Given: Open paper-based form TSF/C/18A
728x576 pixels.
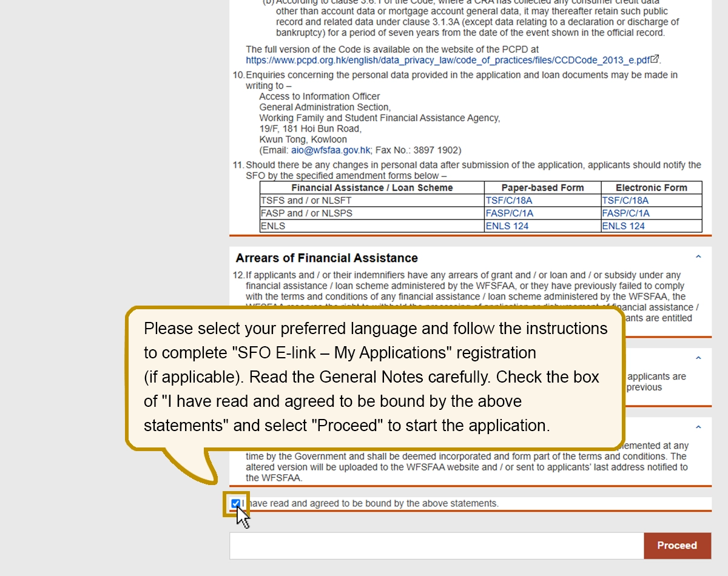Looking at the screenshot, I should tap(508, 201).
